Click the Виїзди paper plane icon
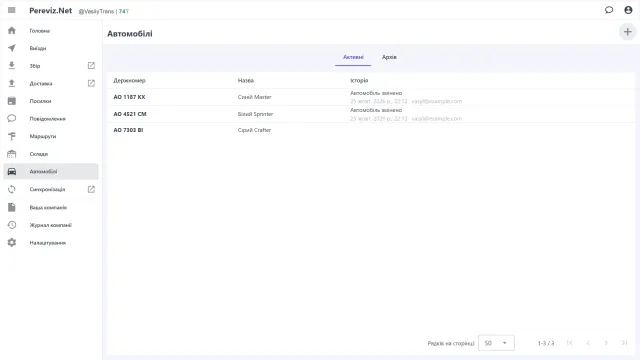Image resolution: width=640 pixels, height=360 pixels. pos(12,48)
